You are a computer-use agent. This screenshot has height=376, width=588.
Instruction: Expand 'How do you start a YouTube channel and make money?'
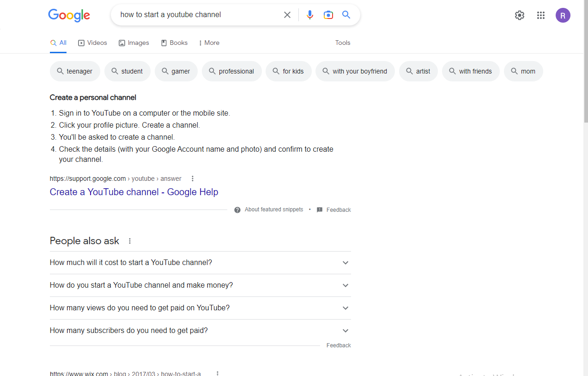tap(200, 285)
